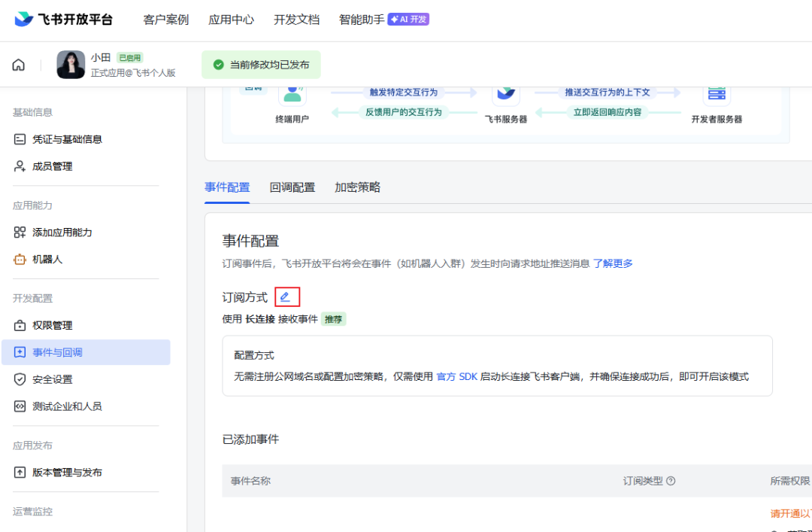Switch to the 加密策略 tab
812x532 pixels.
coord(357,187)
